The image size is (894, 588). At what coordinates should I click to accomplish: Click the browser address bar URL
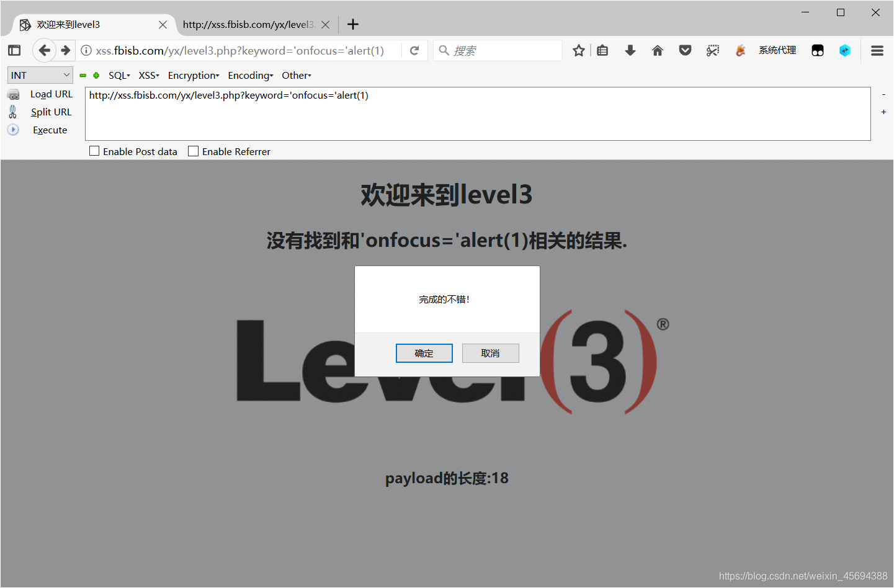point(240,51)
